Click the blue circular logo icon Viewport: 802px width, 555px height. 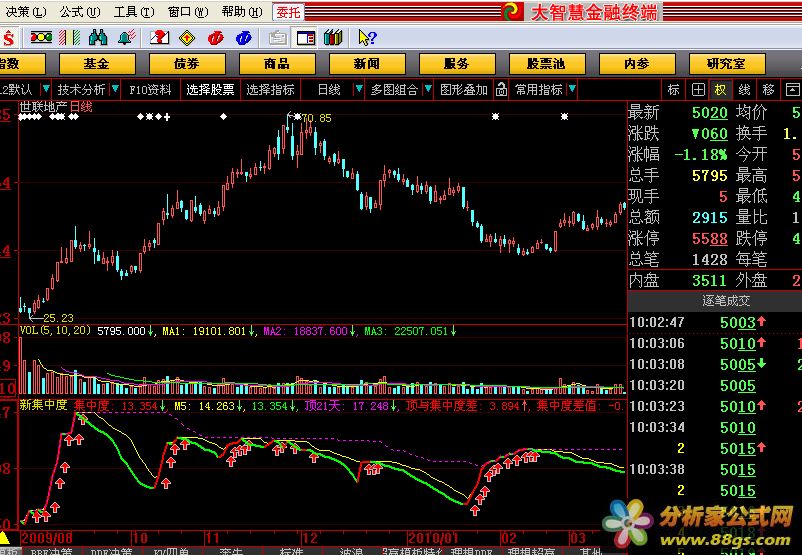pos(243,38)
